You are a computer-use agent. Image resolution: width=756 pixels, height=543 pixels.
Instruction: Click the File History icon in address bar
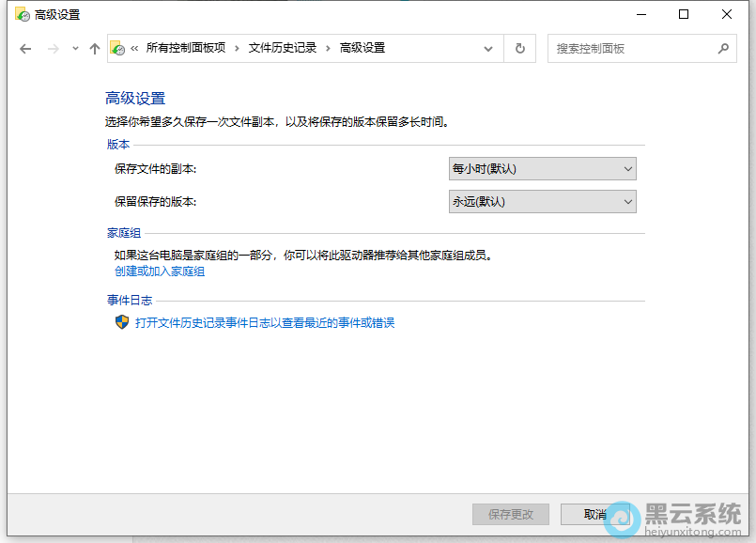119,47
